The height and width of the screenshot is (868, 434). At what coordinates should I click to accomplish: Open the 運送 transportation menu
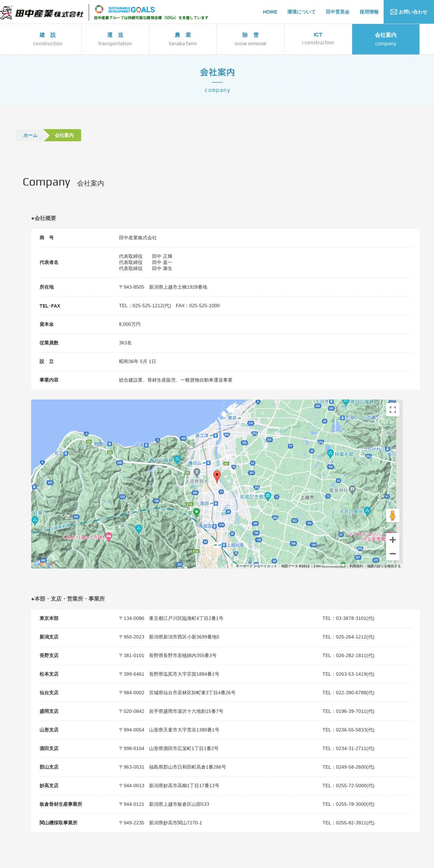pyautogui.click(x=115, y=39)
